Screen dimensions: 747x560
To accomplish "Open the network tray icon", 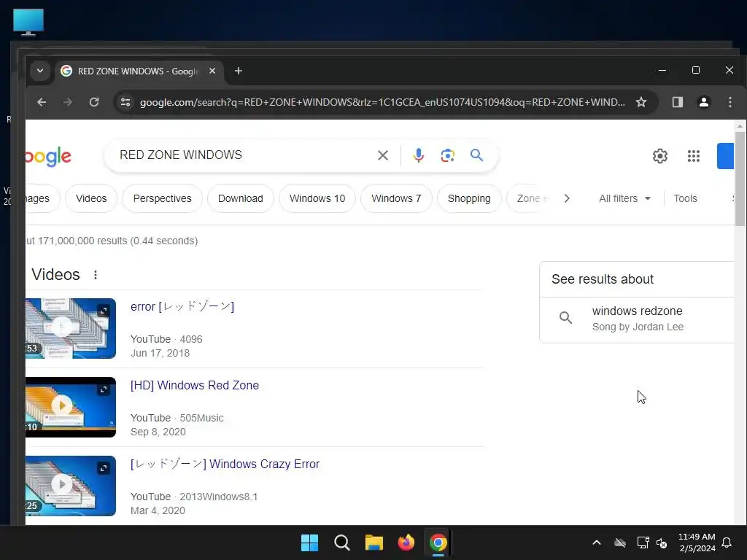I will tap(643, 542).
